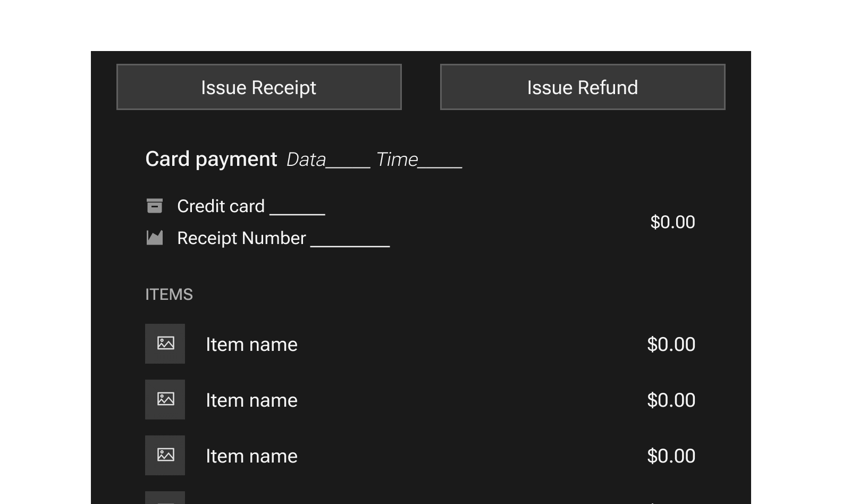Click the second item's $0.00 price
This screenshot has height=504, width=842.
pyautogui.click(x=671, y=400)
